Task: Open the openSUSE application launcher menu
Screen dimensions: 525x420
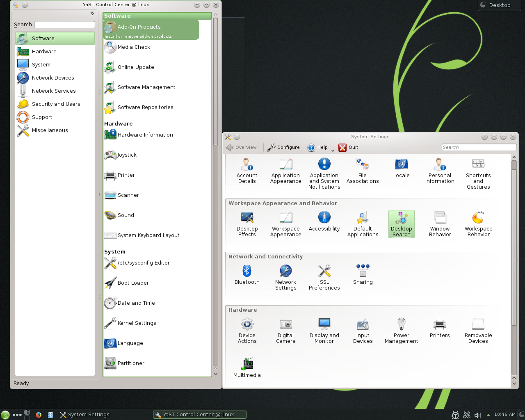Action: point(5,415)
